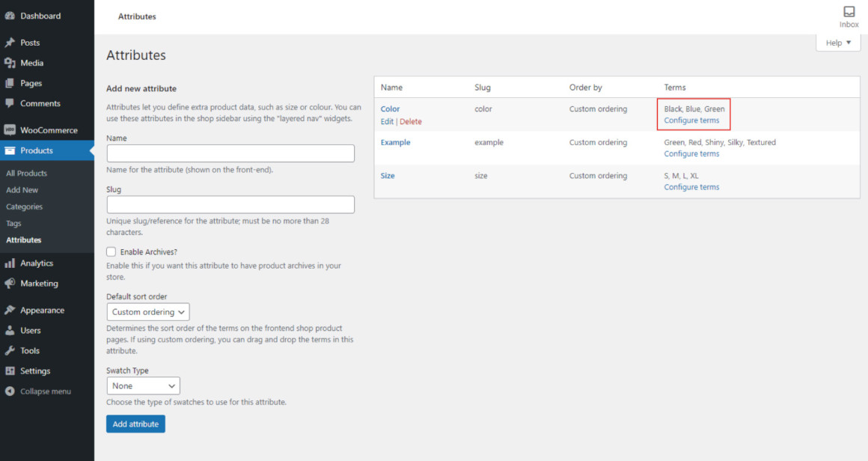Open the Settings menu item

(x=35, y=370)
